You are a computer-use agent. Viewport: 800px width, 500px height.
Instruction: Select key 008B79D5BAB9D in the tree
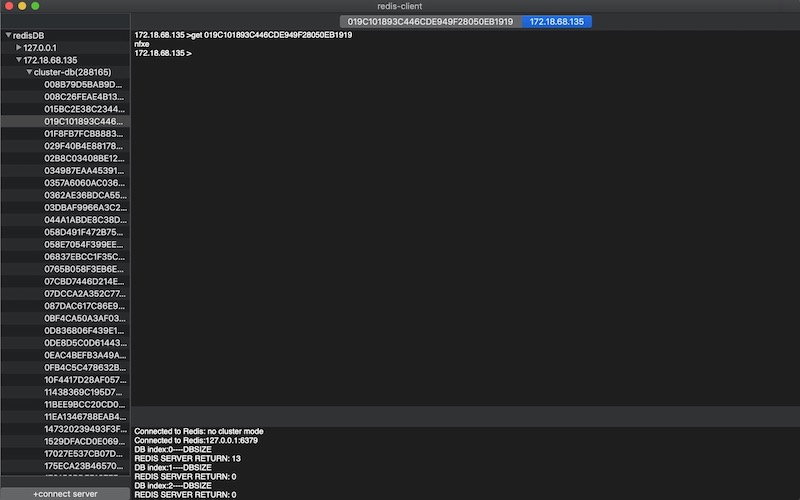click(85, 84)
